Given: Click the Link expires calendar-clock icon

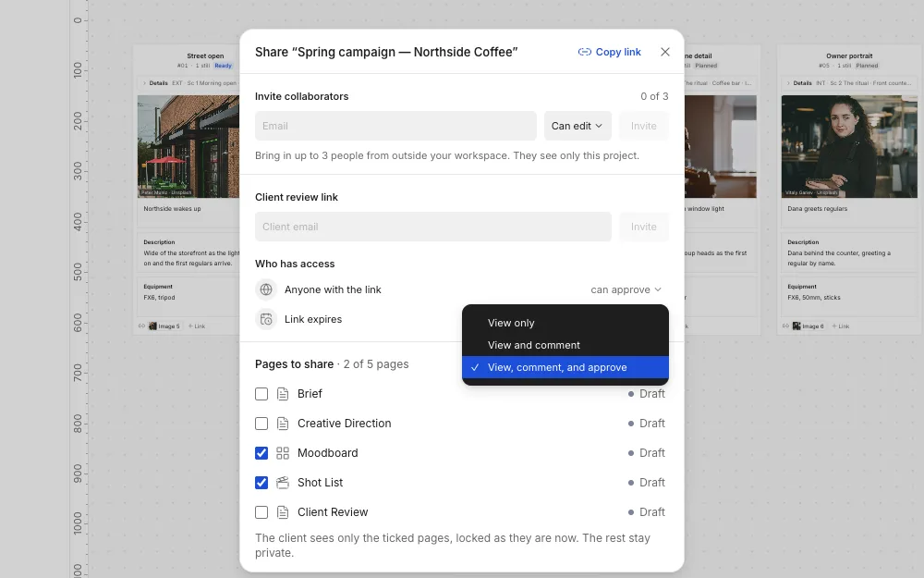Looking at the screenshot, I should click(266, 319).
